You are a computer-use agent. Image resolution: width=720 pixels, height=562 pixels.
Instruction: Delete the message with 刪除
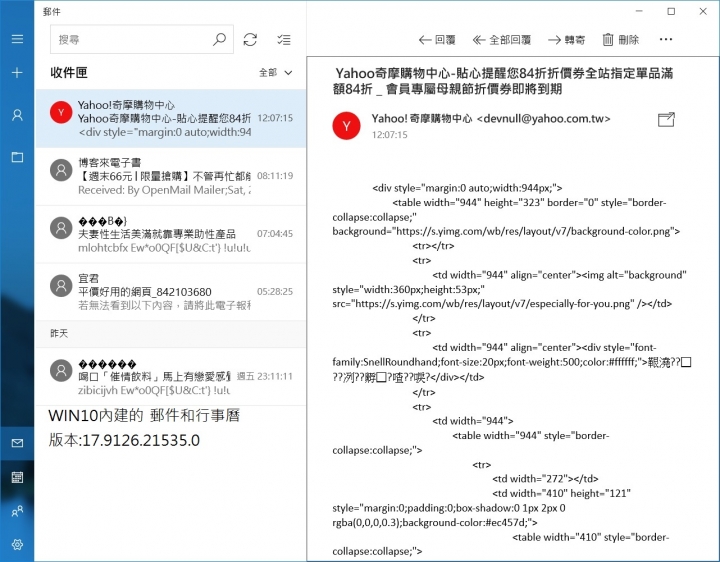pos(621,40)
